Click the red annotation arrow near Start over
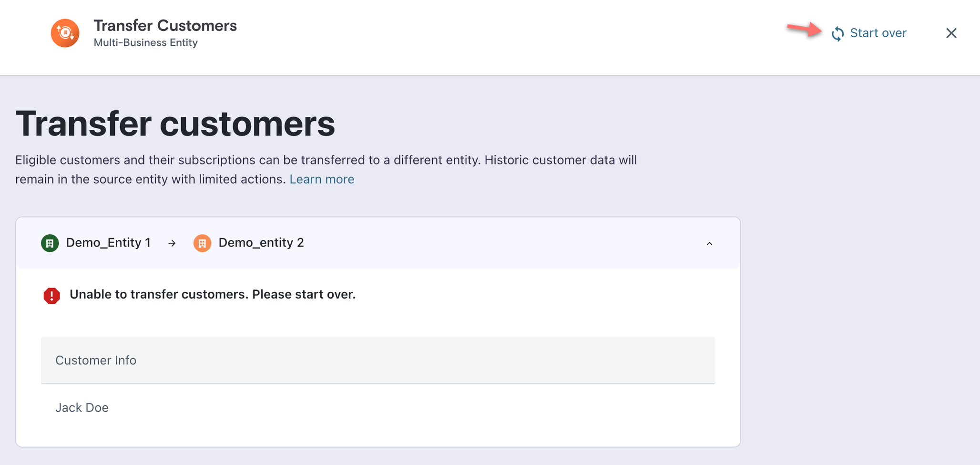Screen dimensions: 980x465 (804, 29)
